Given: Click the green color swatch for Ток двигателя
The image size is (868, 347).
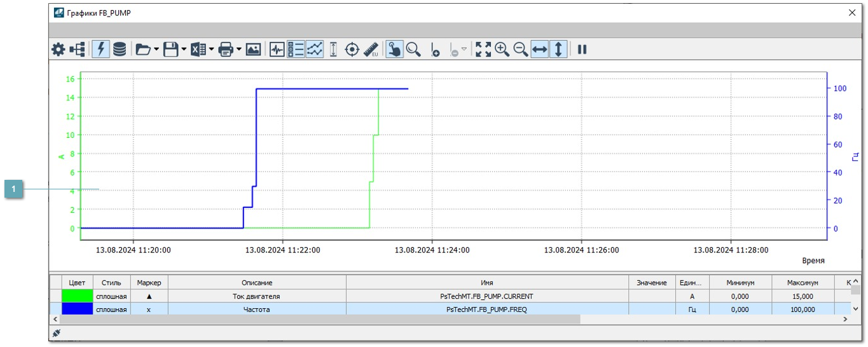Looking at the screenshot, I should click(x=77, y=296).
